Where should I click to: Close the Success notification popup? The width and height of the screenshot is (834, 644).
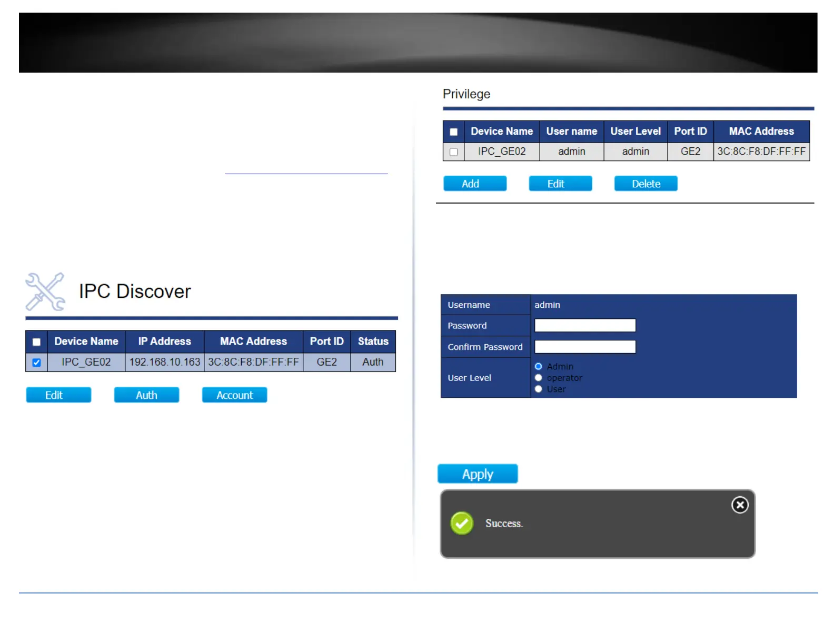[740, 505]
